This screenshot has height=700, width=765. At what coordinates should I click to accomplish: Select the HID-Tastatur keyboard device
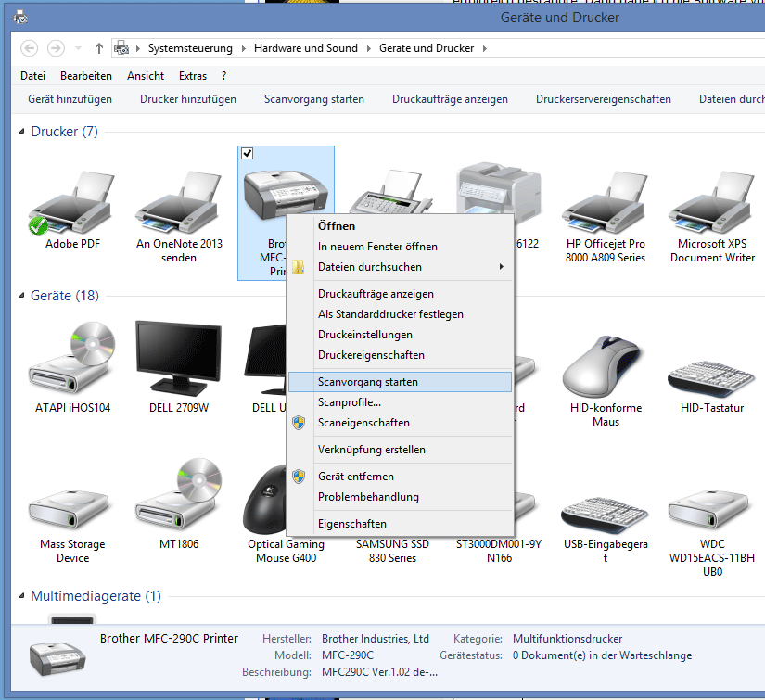tap(711, 378)
